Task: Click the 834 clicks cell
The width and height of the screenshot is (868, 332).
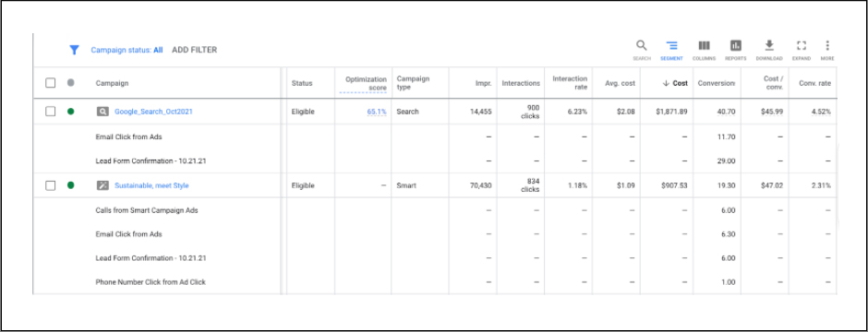Action: click(530, 185)
